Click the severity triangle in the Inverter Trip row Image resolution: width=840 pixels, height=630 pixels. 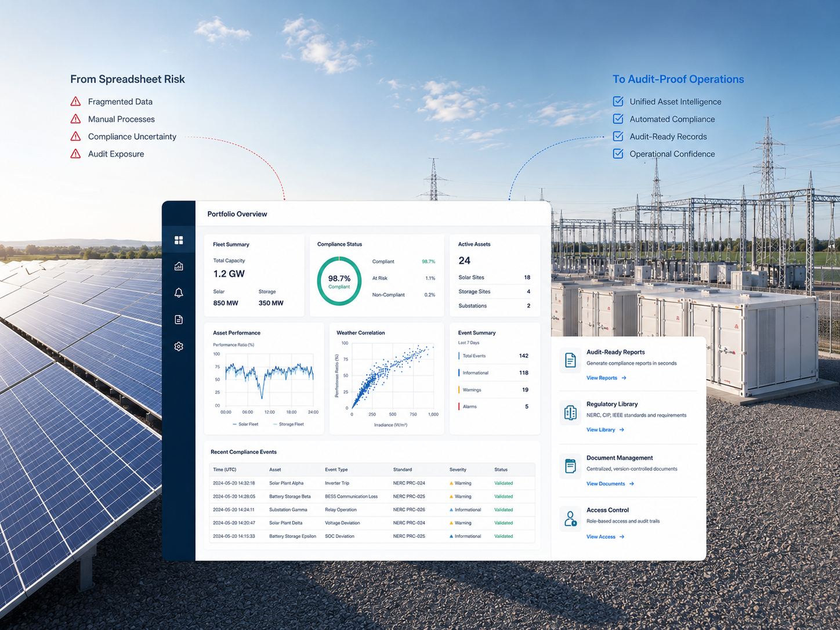451,483
